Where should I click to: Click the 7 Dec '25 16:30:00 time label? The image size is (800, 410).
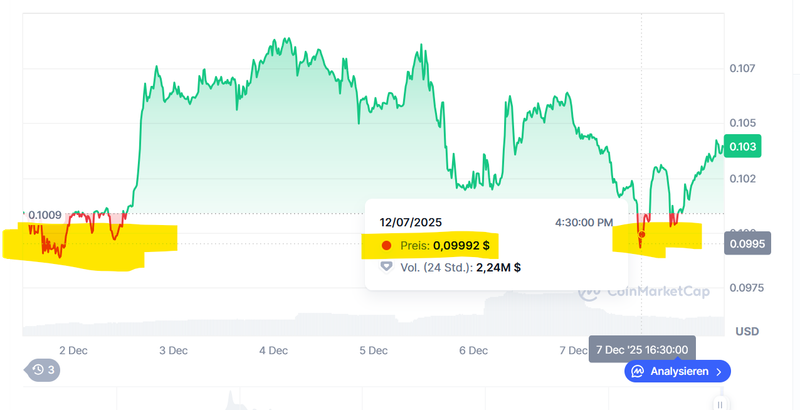[x=641, y=349]
